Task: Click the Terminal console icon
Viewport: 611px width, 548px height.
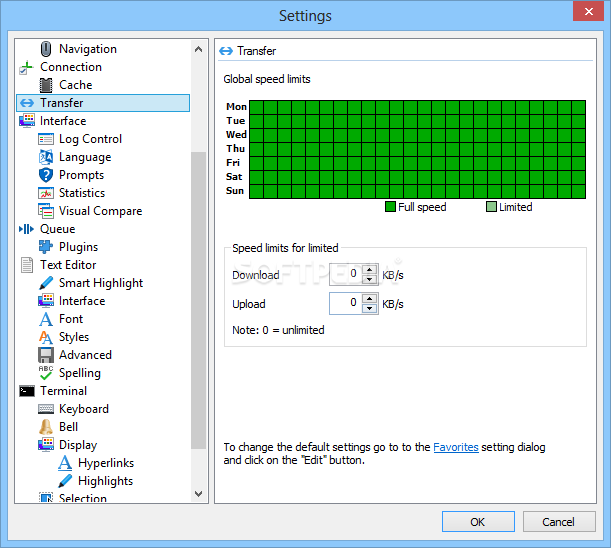Action: tap(27, 391)
